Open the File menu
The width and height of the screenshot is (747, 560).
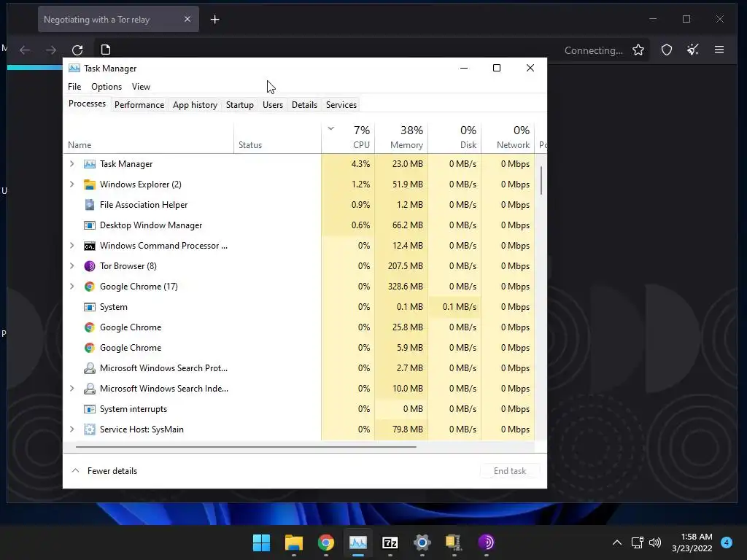(x=74, y=87)
